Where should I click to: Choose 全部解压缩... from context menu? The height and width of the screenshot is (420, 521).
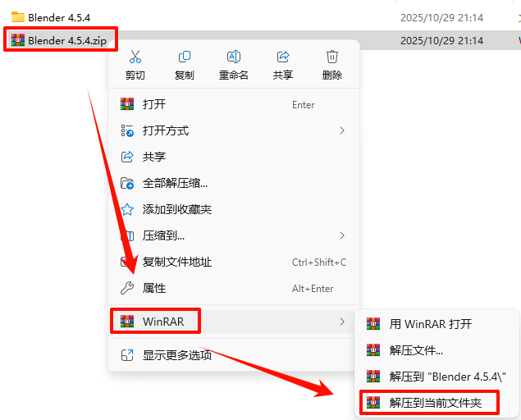[234, 183]
